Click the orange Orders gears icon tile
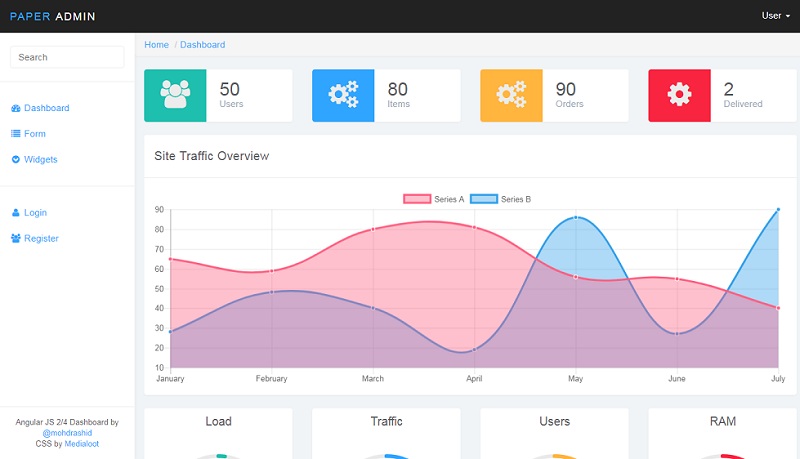The height and width of the screenshot is (459, 800). coord(511,95)
